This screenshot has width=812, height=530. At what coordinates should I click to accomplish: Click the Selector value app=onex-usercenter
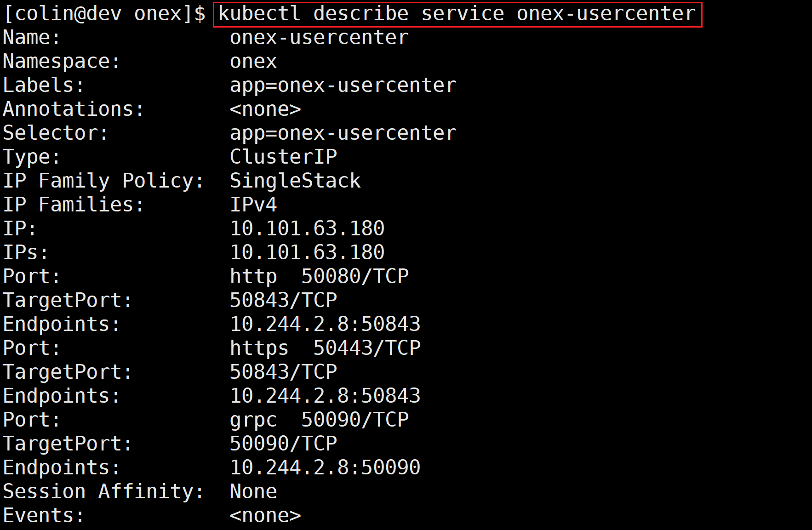[x=343, y=133]
